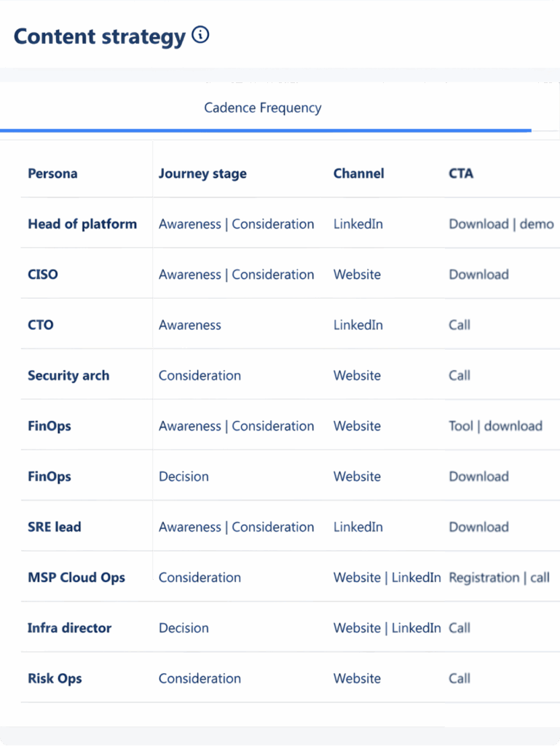Viewport: 560px width, 746px height.
Task: Click FinOps row with Decision stage
Action: pyautogui.click(x=50, y=476)
